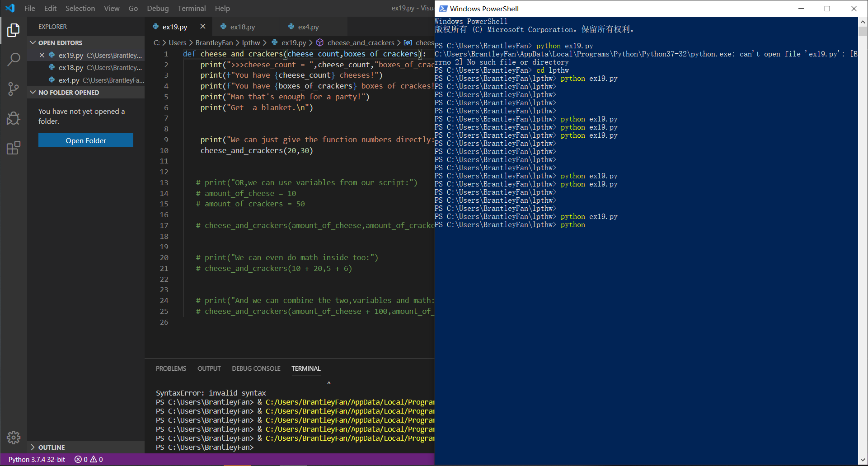
Task: Open the Source Control view
Action: click(x=14, y=89)
